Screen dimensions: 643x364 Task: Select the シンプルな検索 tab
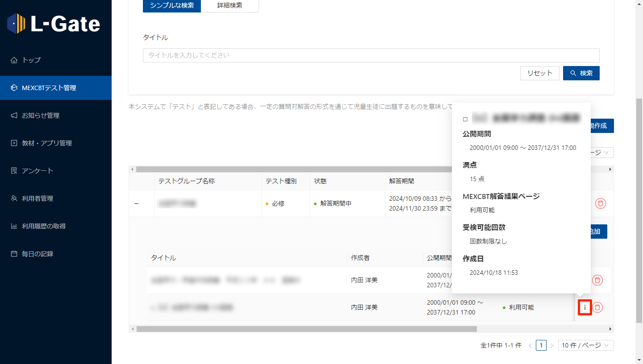(172, 5)
